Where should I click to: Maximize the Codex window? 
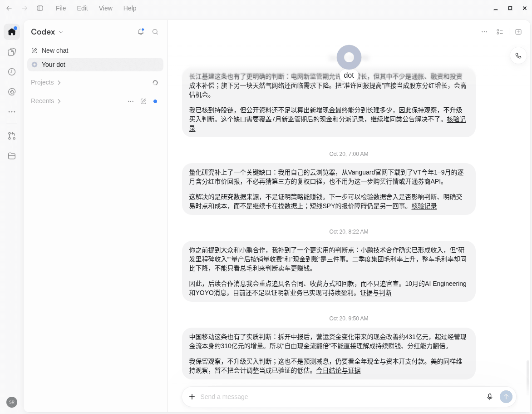coord(510,8)
